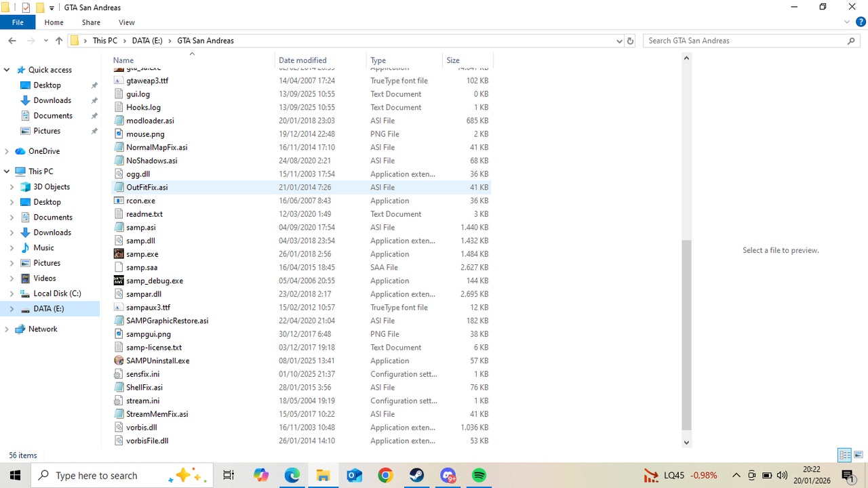This screenshot has width=868, height=488.
Task: Click the Windows taskbar search box
Action: point(122,475)
